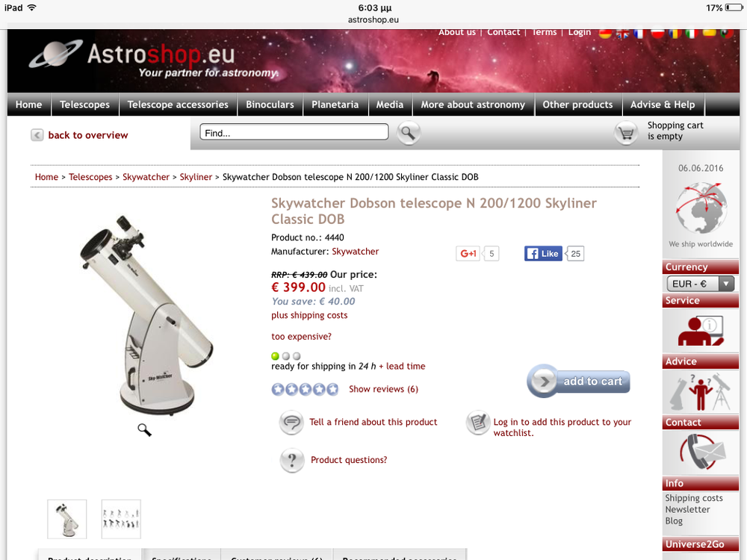
Task: Select the second product thumbnail image
Action: coord(121,519)
